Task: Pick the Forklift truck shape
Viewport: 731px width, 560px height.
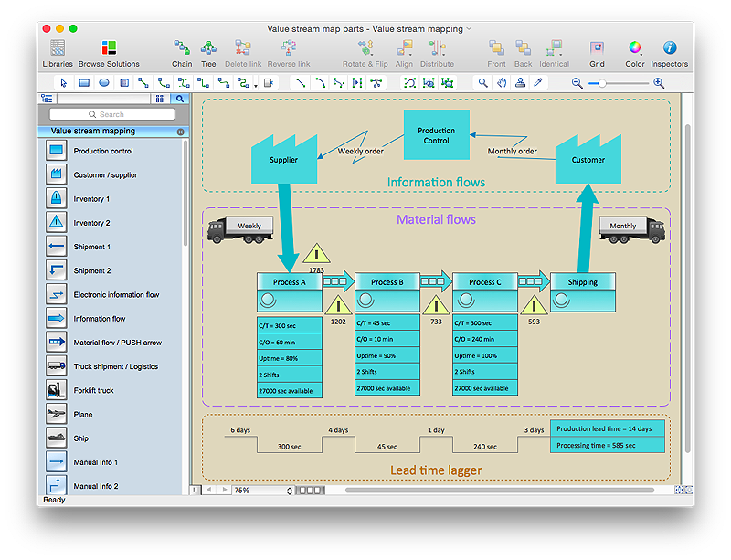Action: (x=57, y=391)
